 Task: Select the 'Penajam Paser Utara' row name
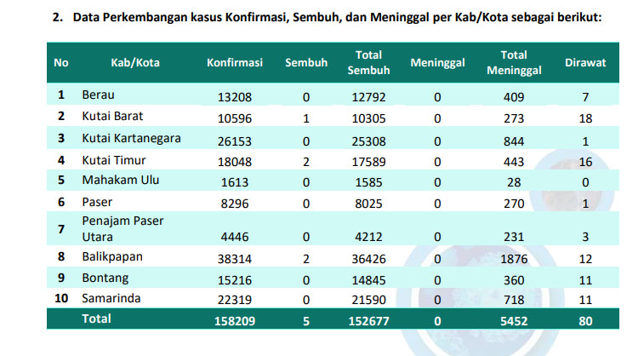123,229
